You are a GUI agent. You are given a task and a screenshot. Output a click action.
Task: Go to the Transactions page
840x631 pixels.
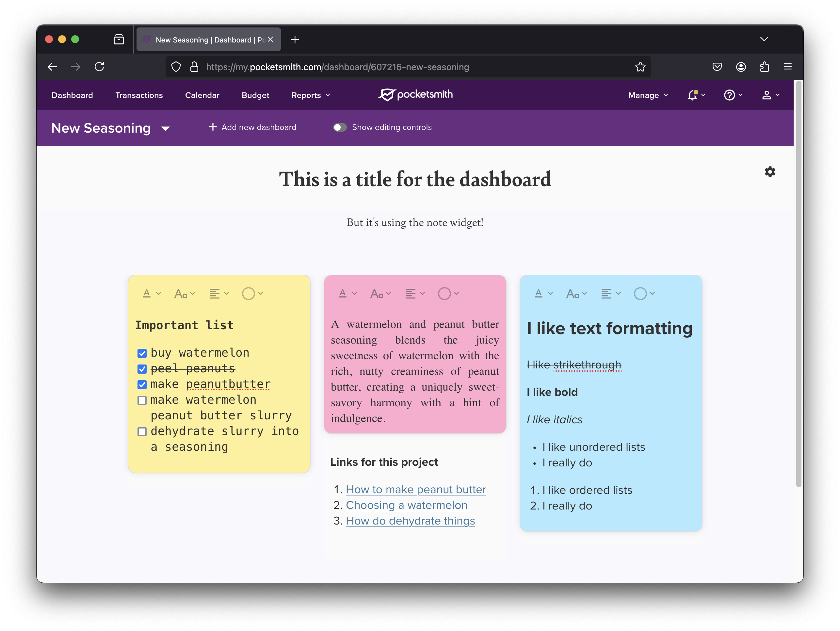[x=139, y=95]
